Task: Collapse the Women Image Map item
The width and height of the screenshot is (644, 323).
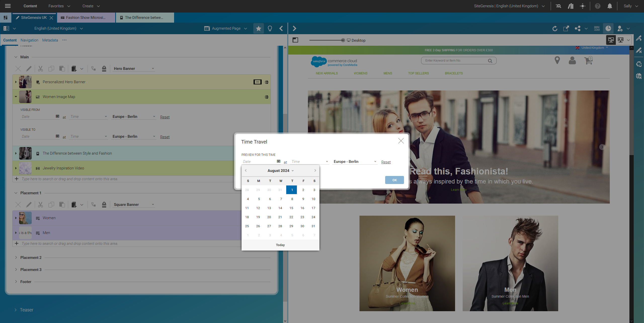Action: pos(16,97)
